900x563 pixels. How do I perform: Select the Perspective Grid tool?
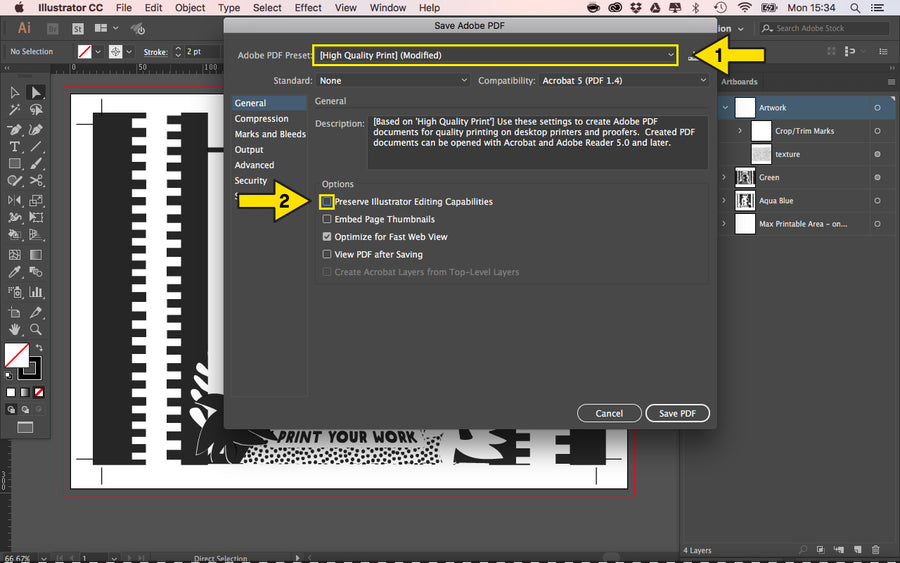(x=36, y=235)
